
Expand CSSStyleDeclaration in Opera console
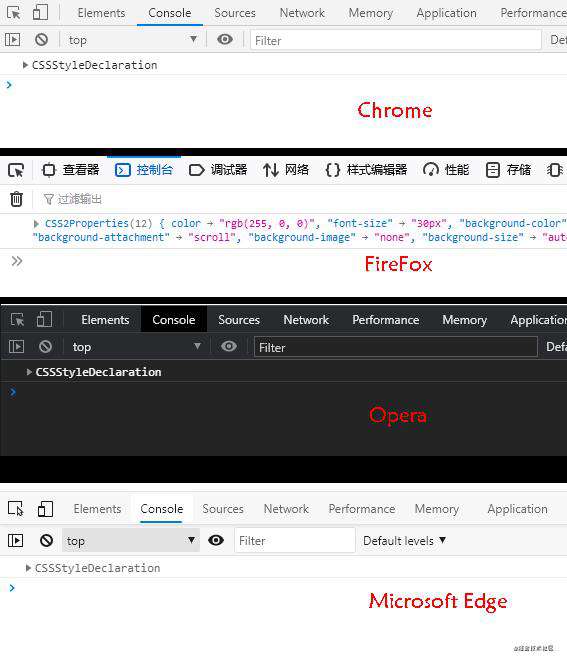pos(29,372)
